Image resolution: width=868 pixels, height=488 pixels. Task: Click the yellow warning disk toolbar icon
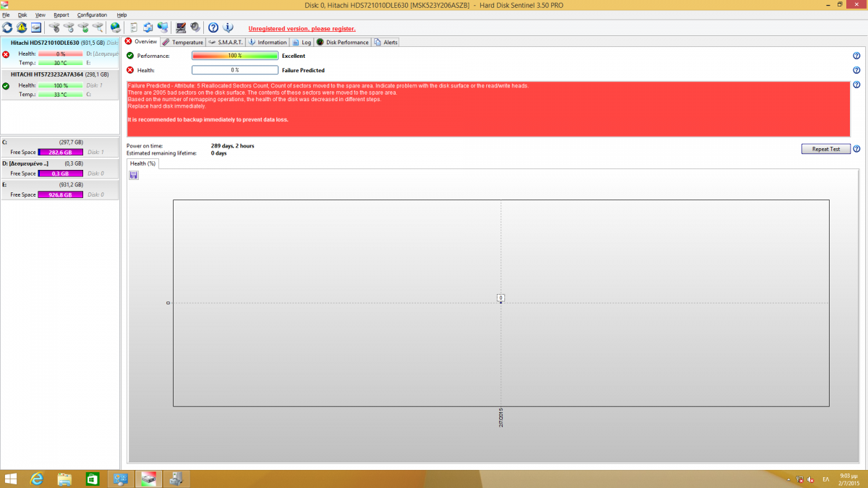pos(22,27)
